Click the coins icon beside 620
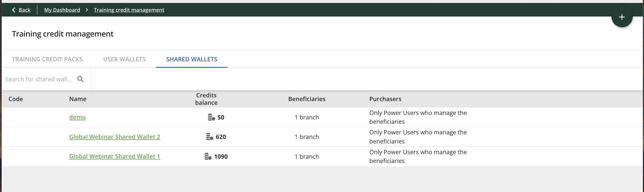 (x=210, y=137)
